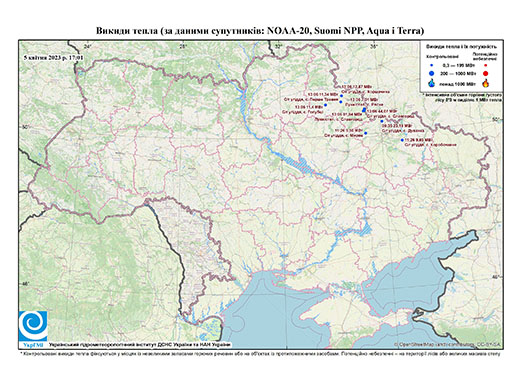Click the legend text понад 1000 МВт

coord(458,83)
